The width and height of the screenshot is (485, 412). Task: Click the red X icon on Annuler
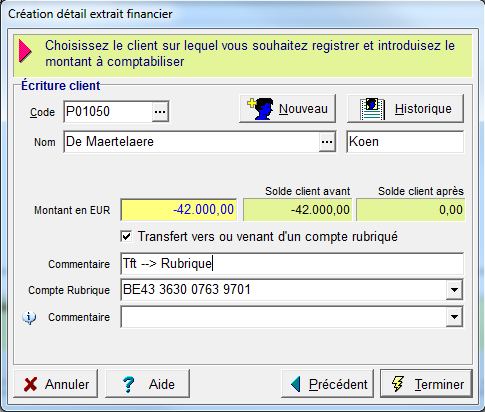30,384
